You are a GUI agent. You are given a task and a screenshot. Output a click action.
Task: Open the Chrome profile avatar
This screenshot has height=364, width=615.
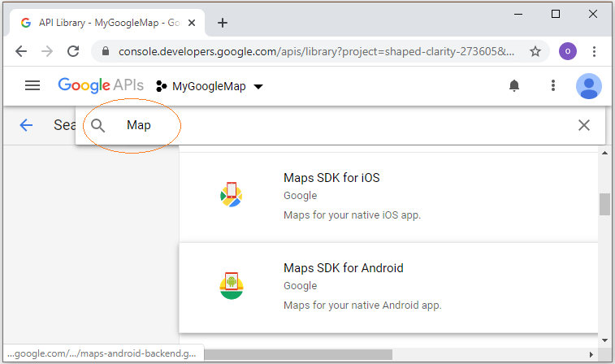click(x=568, y=51)
